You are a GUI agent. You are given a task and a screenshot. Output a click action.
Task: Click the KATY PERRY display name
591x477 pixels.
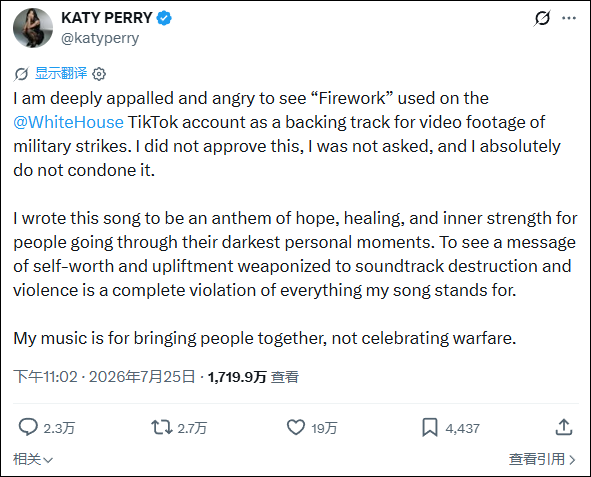(x=107, y=18)
